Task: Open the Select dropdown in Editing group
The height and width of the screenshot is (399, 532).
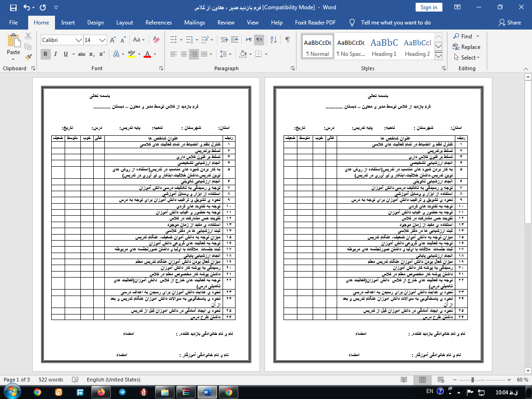Action: [x=466, y=58]
